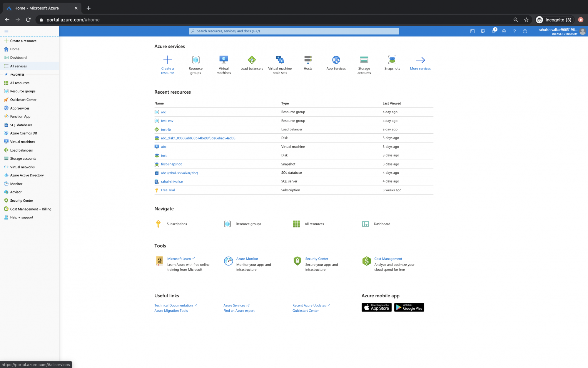Follow the Technical Documentation link
The width and height of the screenshot is (588, 368).
click(x=174, y=305)
